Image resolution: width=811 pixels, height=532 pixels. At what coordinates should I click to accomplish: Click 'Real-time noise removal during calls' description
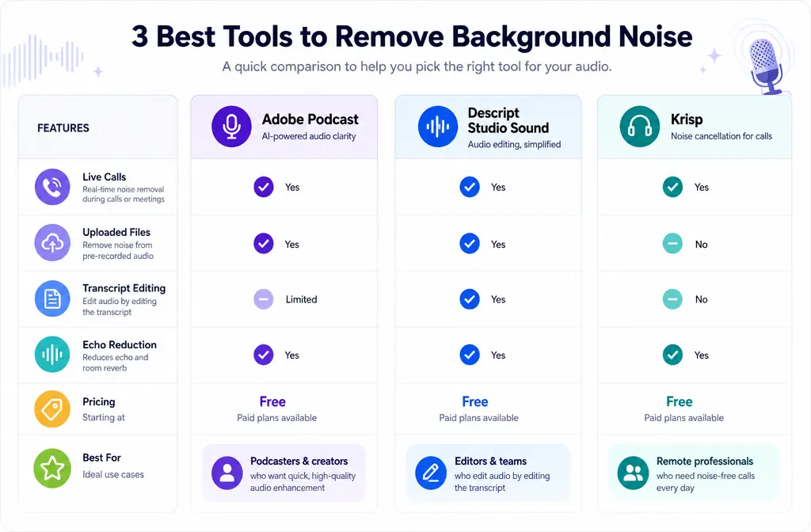(x=124, y=195)
